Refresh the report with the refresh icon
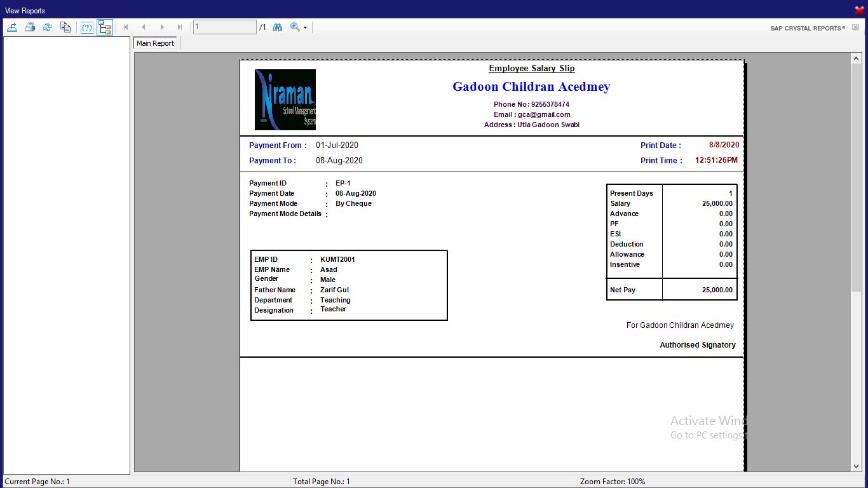The image size is (868, 488). click(48, 27)
